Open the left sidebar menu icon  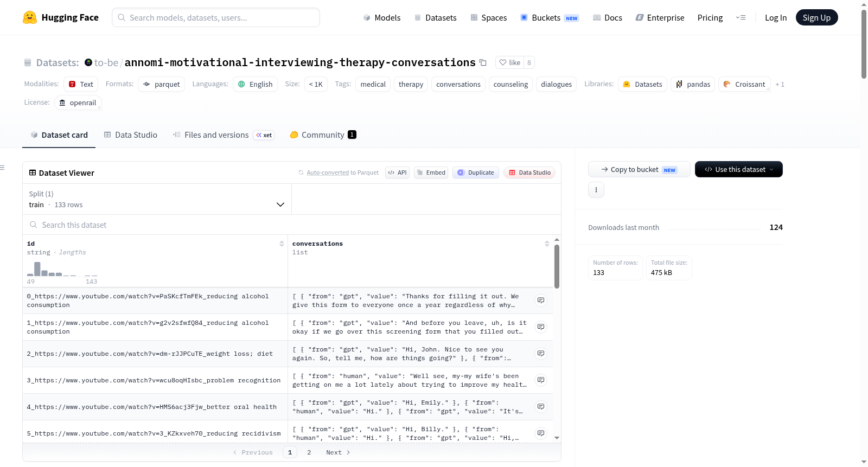(x=2, y=168)
